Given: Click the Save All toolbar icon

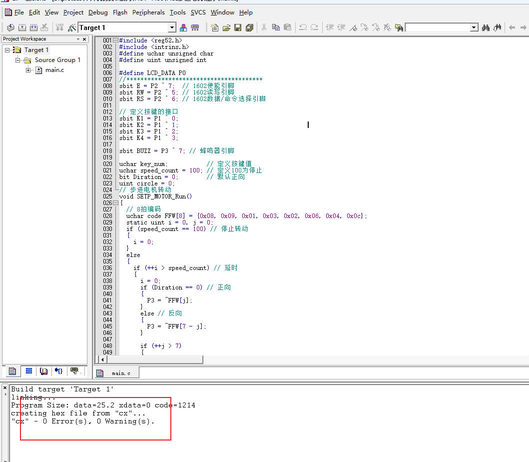Looking at the screenshot, I should (x=249, y=28).
